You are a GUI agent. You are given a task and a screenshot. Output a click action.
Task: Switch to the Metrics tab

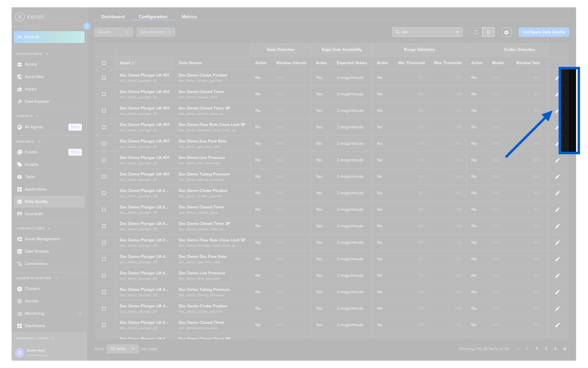click(x=189, y=17)
